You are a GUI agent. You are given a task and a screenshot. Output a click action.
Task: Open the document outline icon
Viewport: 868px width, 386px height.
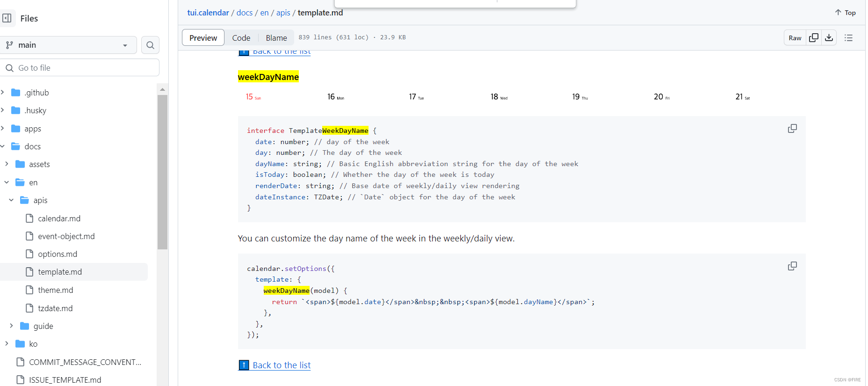pyautogui.click(x=849, y=38)
